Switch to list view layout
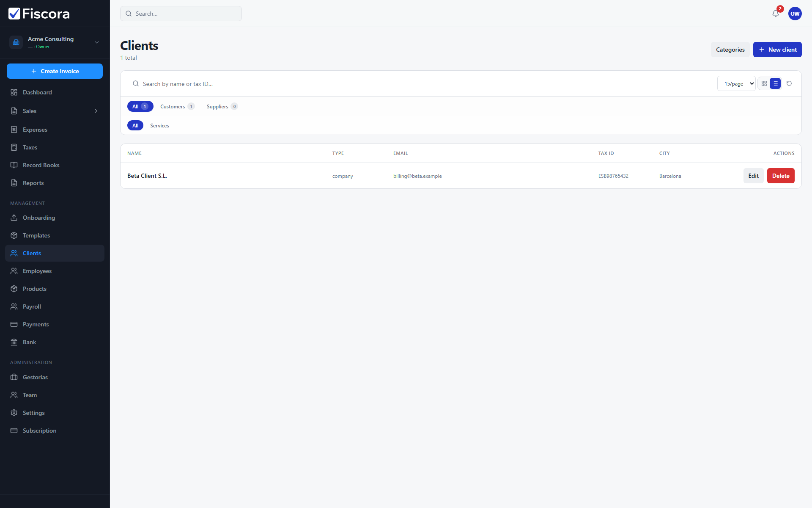 click(775, 84)
